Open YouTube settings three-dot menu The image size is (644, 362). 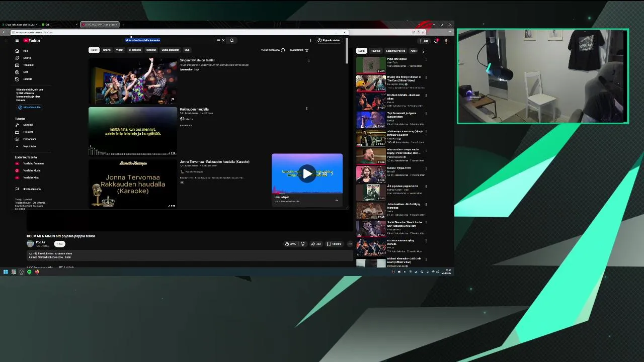coord(310,40)
